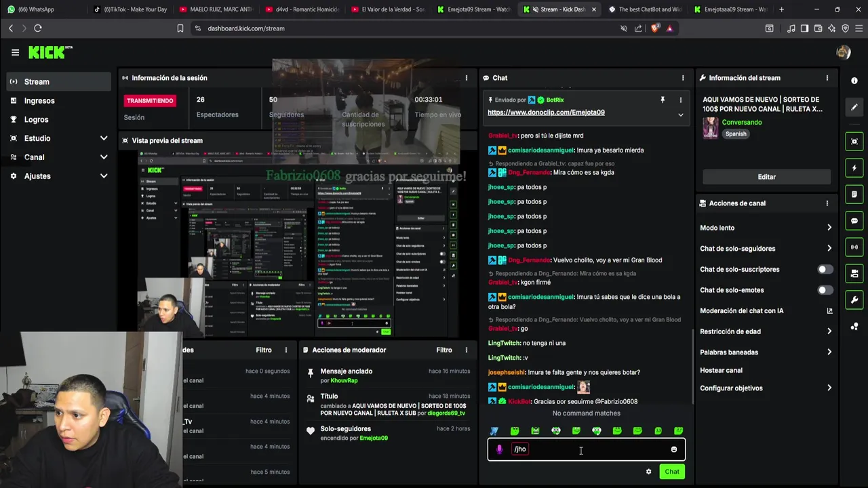Viewport: 868px width, 488px height.
Task: Click the Brave shields lion icon
Action: [x=654, y=28]
